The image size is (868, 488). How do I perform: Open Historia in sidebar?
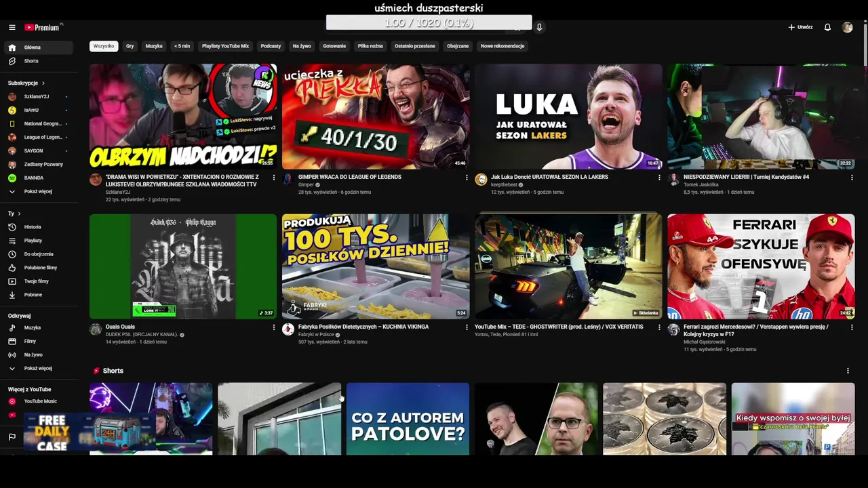[x=38, y=227]
